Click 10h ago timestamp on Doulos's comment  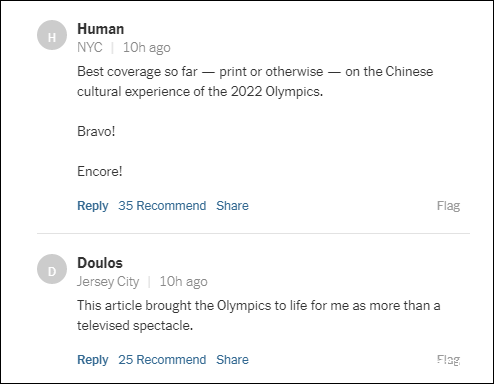pos(183,282)
